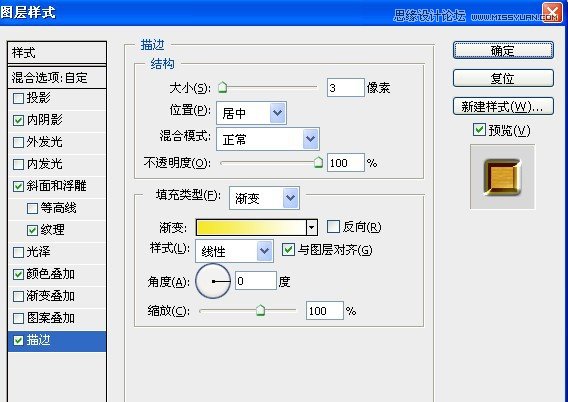Select the 渐变叠加 gradient overlay label
The image size is (568, 402).
[x=51, y=296]
